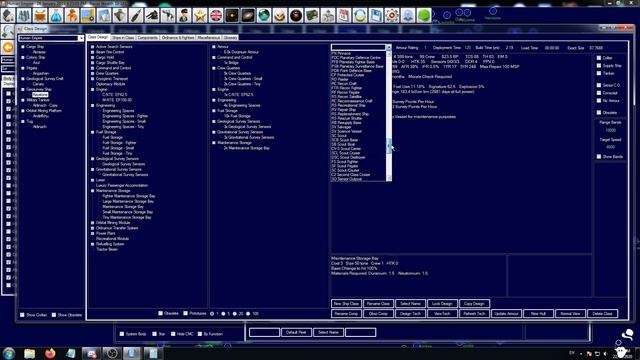Select the 100 quantity radio button
This screenshot has height=360, width=640.
click(248, 314)
